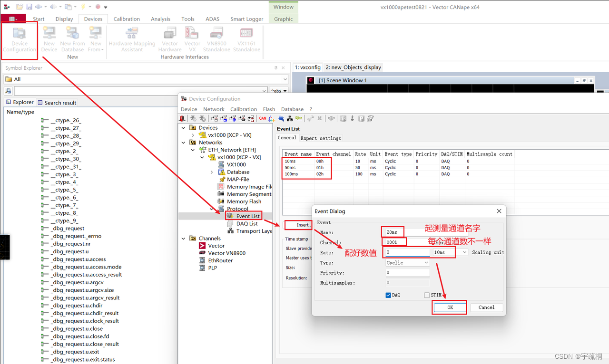Click the Priority input field
Viewport: 609px width, 364px height.
pos(407,273)
